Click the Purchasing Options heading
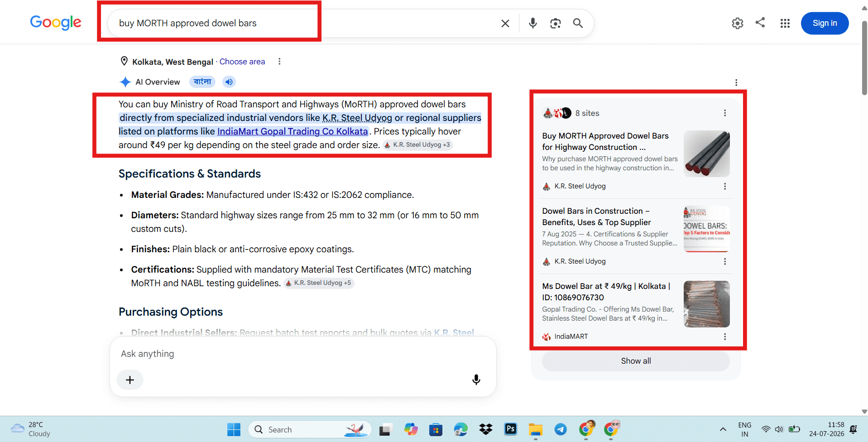868x442 pixels. 171,312
